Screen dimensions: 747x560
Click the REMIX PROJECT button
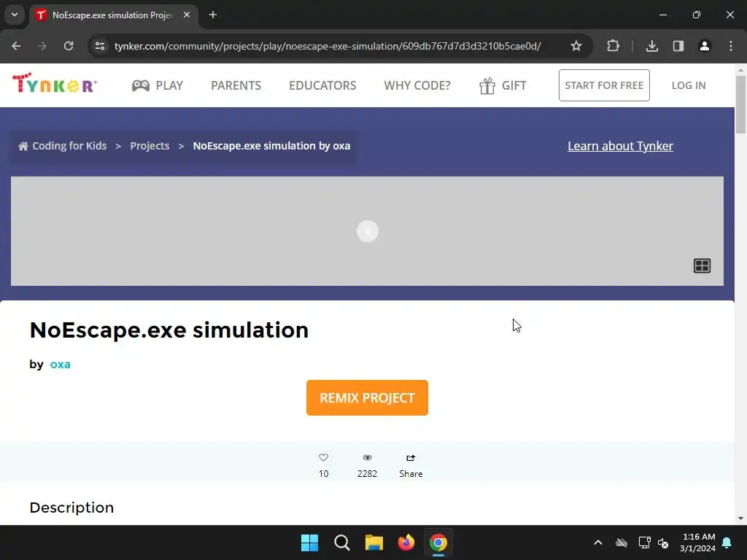[x=368, y=397]
